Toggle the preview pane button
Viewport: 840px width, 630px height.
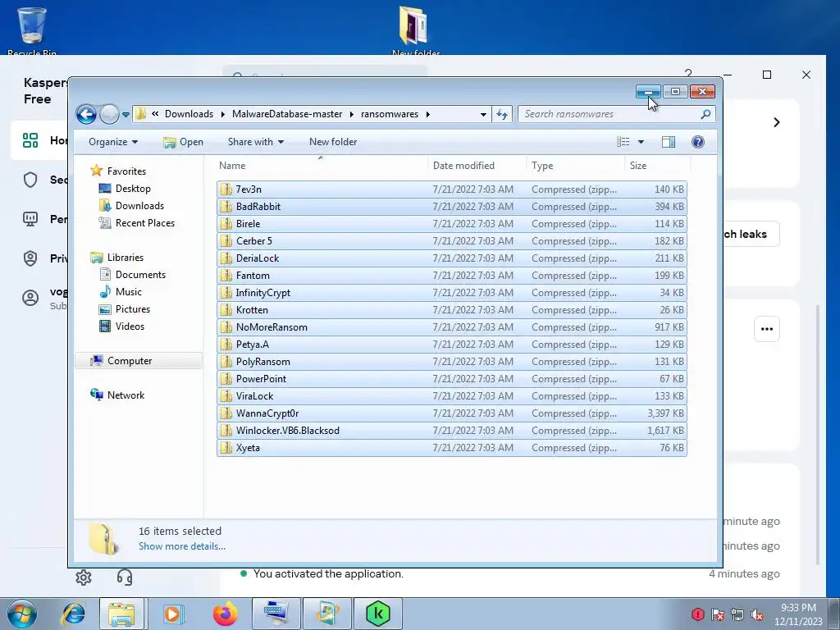(668, 142)
